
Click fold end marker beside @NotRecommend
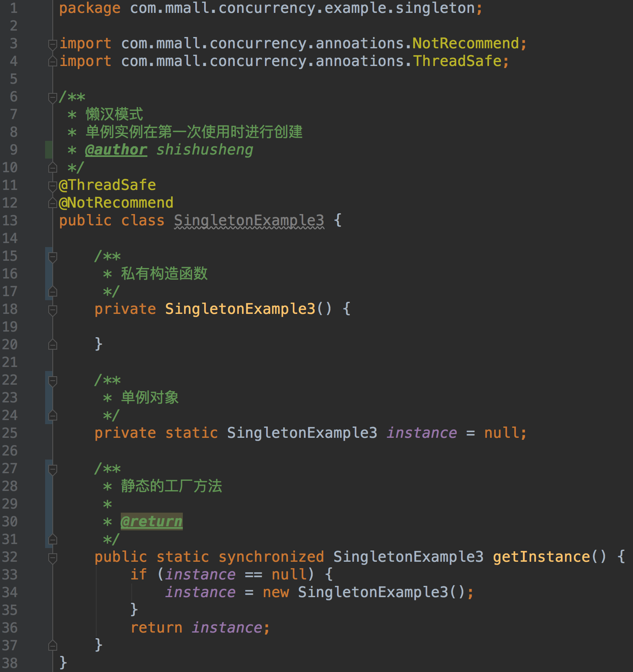[52, 203]
